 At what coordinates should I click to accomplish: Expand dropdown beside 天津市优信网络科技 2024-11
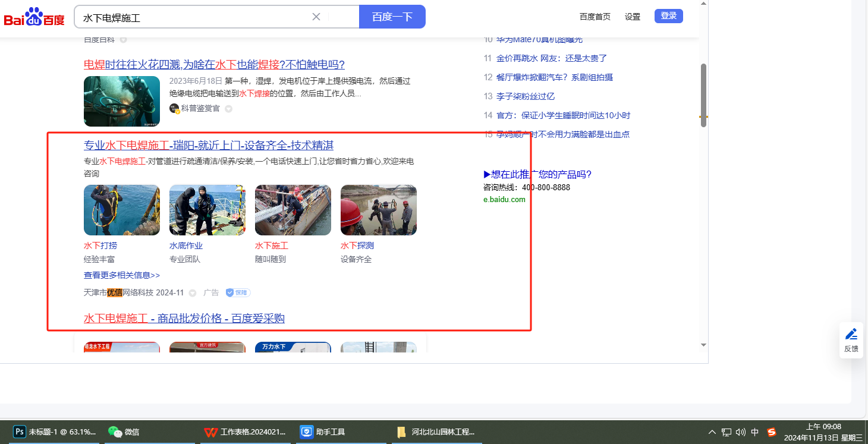pos(193,293)
